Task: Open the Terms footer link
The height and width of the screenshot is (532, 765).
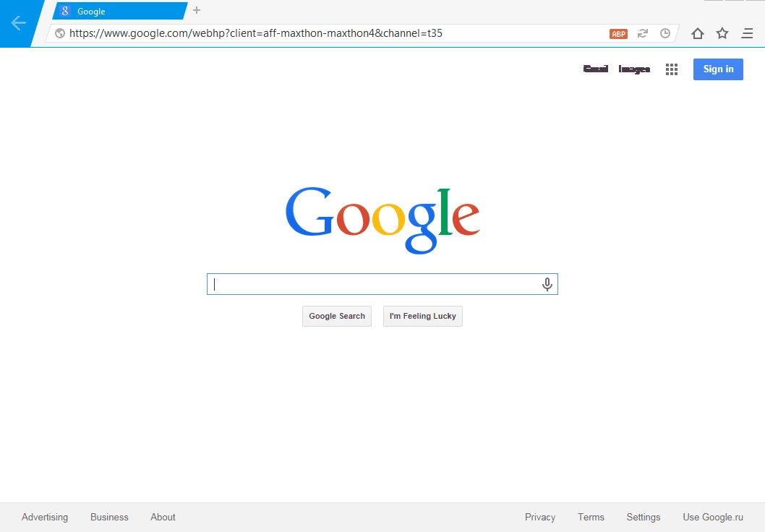Action: tap(591, 517)
